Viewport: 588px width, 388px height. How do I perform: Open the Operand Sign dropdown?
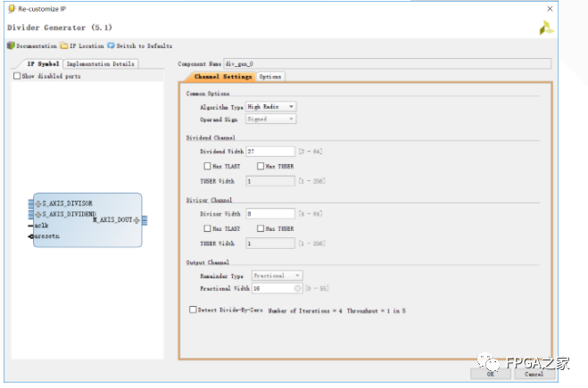[x=271, y=119]
